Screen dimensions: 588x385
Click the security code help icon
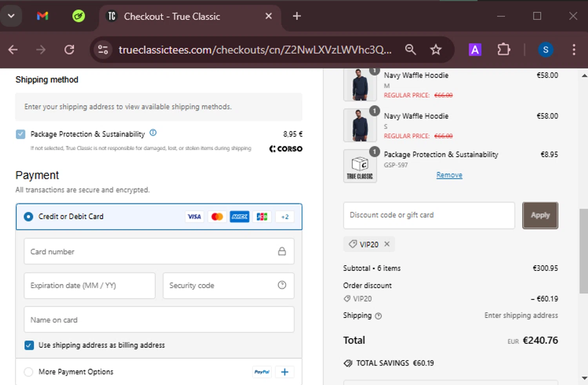282,285
